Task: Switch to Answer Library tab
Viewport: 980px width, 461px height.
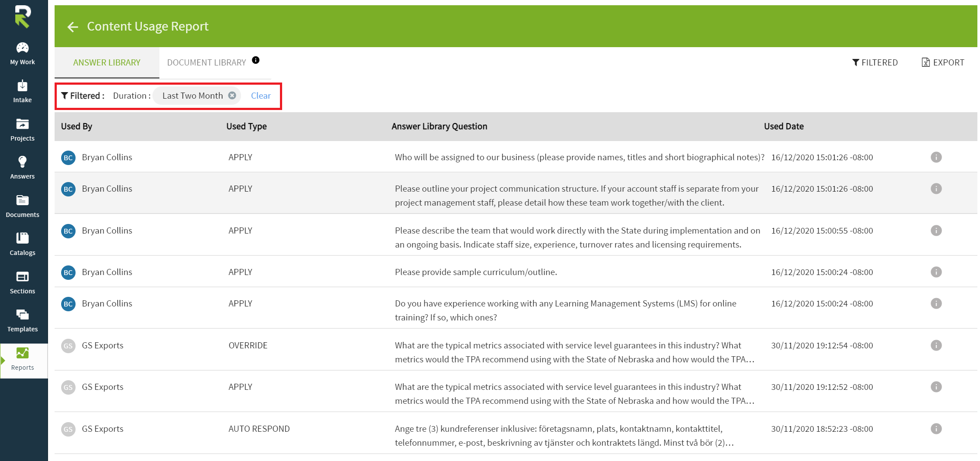Action: click(107, 62)
